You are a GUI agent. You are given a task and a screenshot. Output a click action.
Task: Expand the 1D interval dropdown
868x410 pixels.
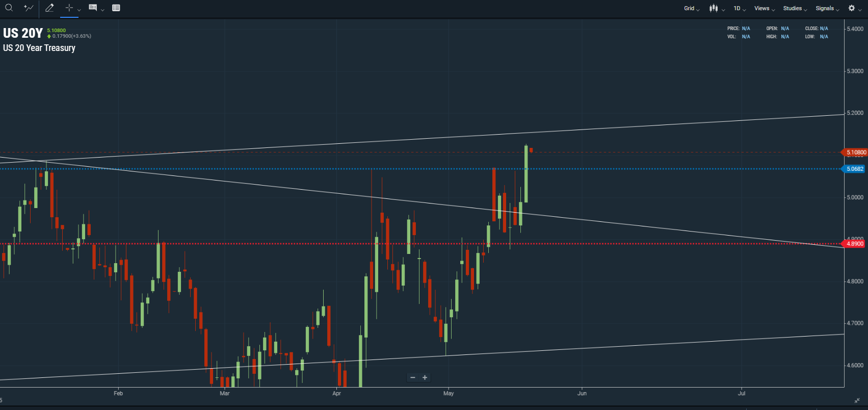click(740, 8)
